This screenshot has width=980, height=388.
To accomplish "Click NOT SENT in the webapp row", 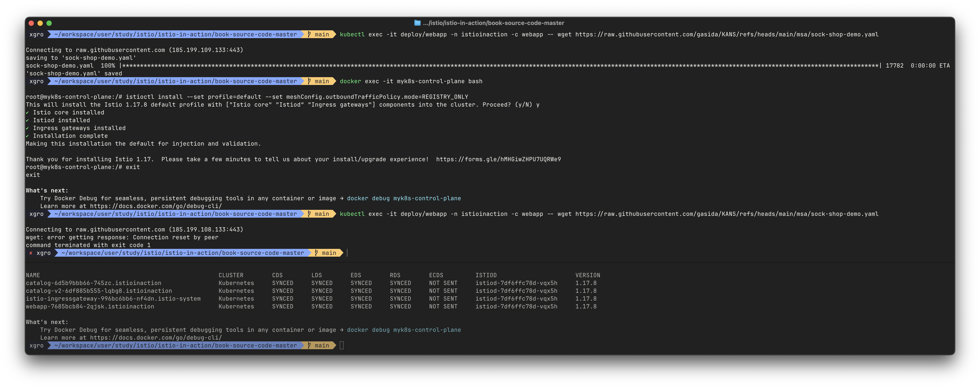I will pos(443,307).
